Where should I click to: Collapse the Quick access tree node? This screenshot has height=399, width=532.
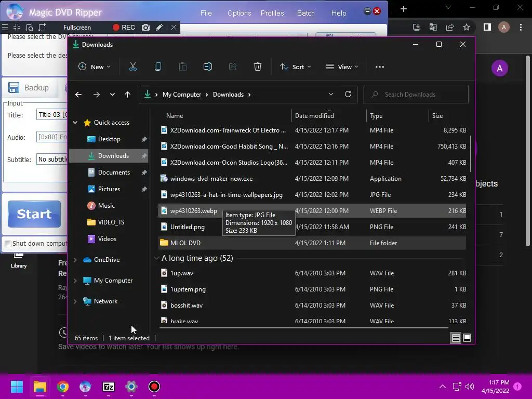tap(75, 123)
